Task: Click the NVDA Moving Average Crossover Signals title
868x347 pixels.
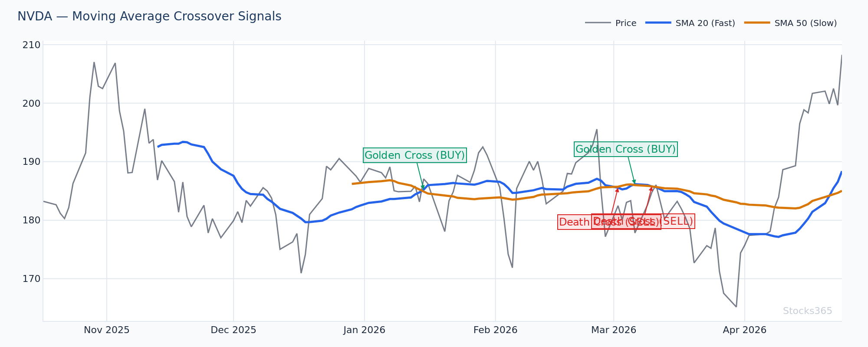Action: click(149, 16)
